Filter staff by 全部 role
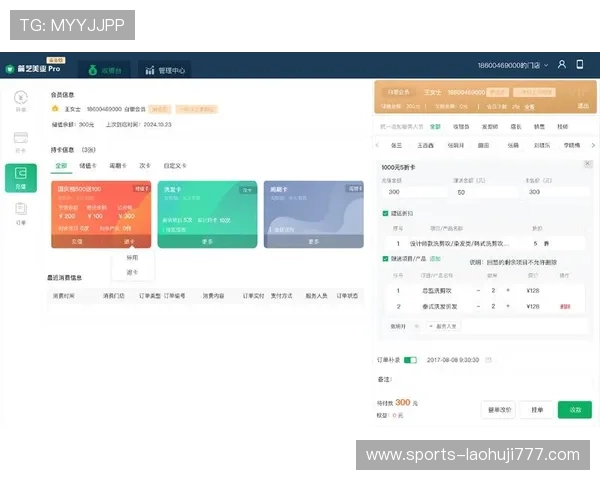 coord(435,127)
